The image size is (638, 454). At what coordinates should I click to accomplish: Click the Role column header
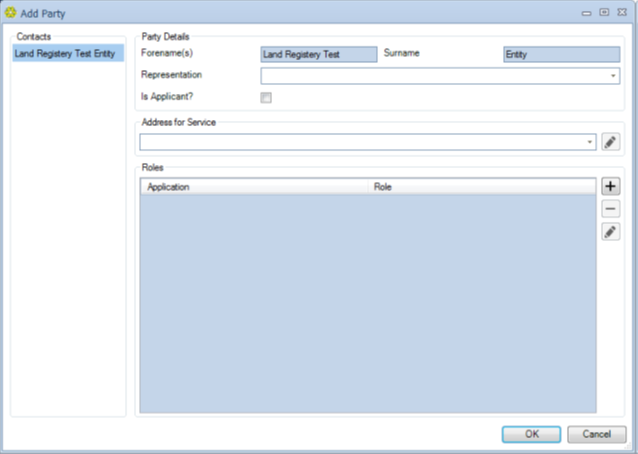pos(482,187)
